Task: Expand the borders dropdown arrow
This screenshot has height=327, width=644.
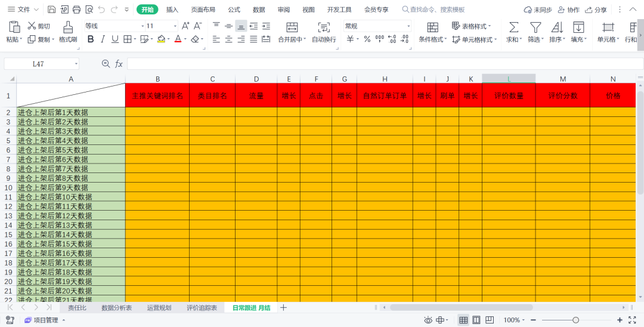Action: (135, 39)
